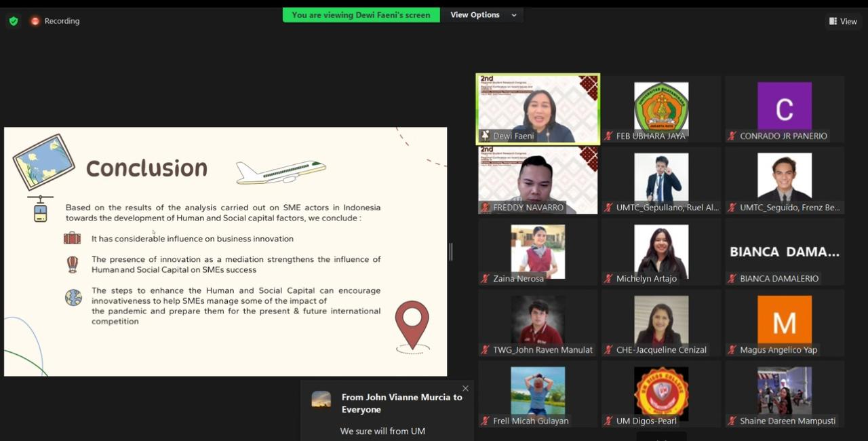Select CONRADO JR PANERIO's purple C avatar
The height and width of the screenshot is (441, 868).
pyautogui.click(x=785, y=106)
